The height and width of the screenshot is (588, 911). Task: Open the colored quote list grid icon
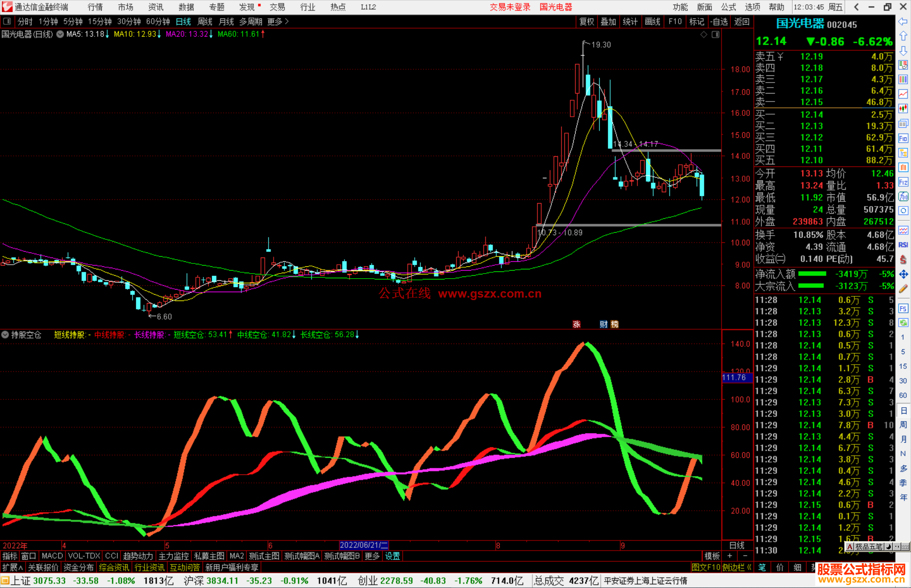(x=903, y=80)
